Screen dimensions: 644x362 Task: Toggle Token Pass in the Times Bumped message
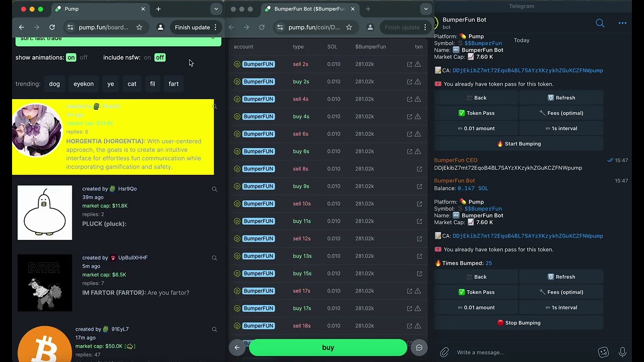[476, 292]
